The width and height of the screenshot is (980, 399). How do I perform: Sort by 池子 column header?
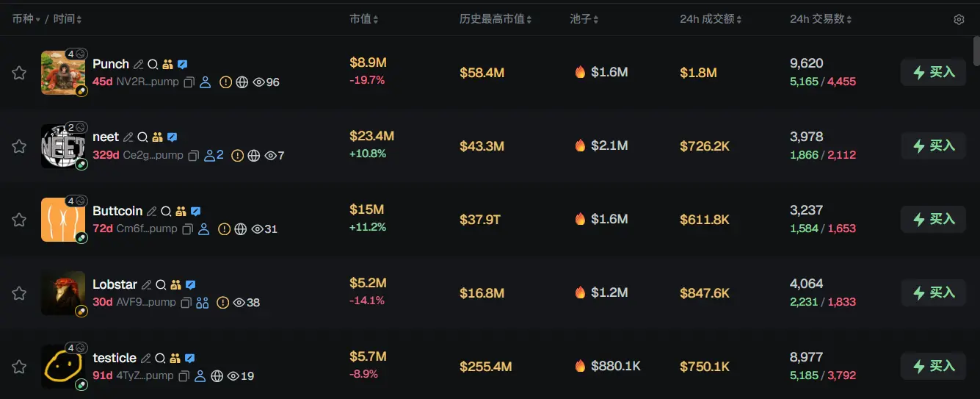tap(584, 19)
